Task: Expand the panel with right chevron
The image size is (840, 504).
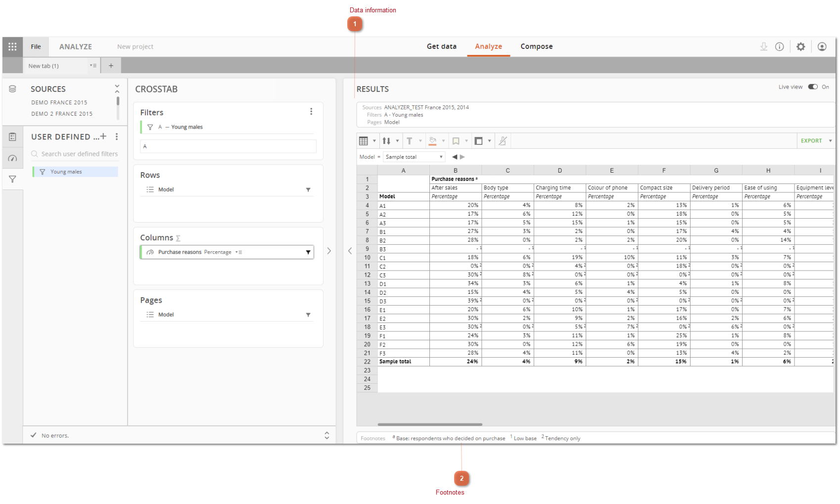Action: tap(329, 251)
